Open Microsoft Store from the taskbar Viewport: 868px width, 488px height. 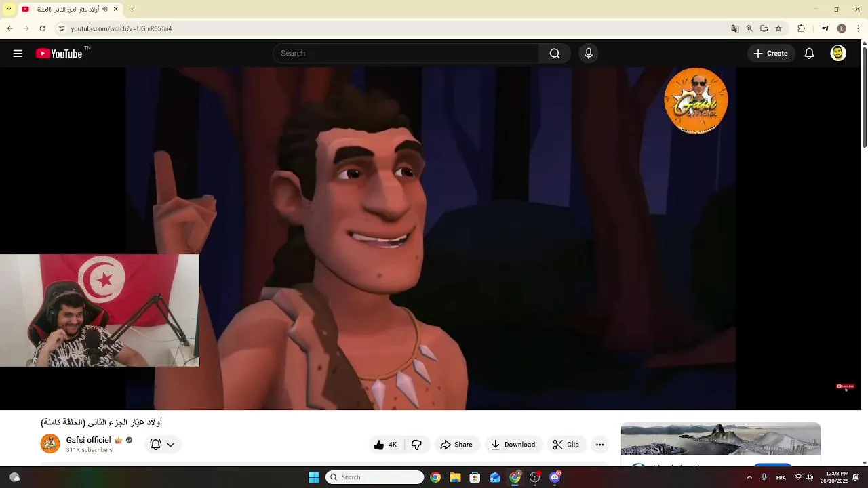[475, 477]
